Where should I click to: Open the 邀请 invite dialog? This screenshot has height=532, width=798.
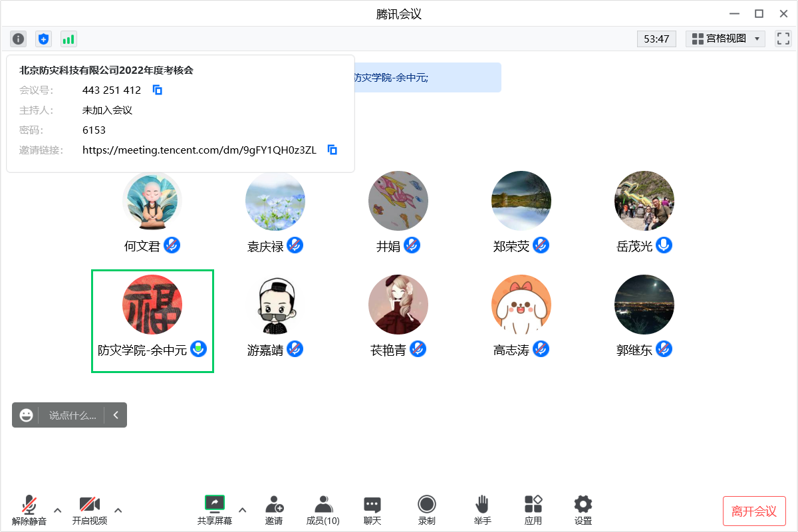point(274,511)
